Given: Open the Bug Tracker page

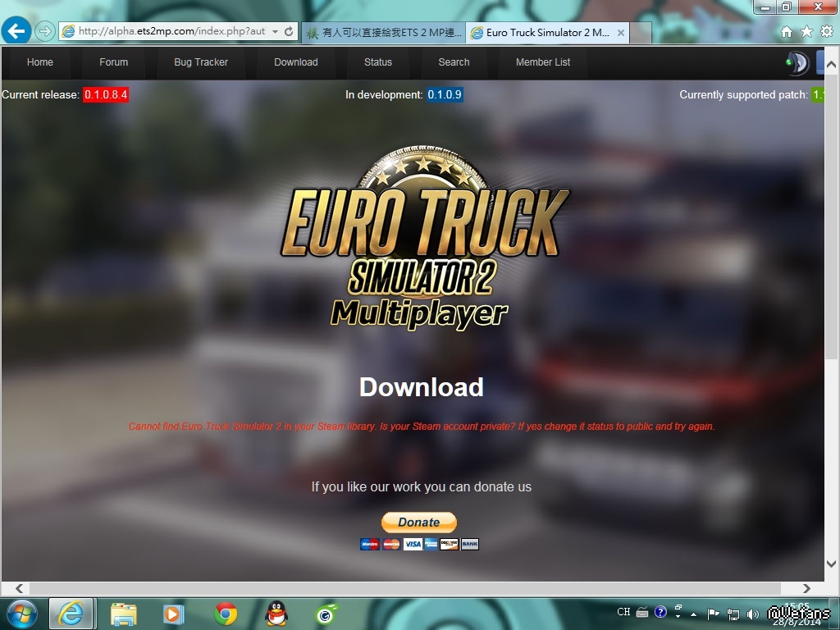Looking at the screenshot, I should pos(201,62).
